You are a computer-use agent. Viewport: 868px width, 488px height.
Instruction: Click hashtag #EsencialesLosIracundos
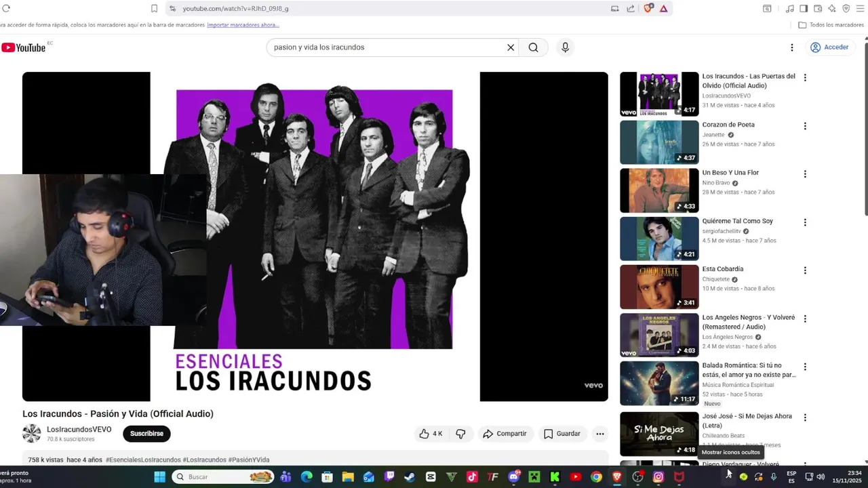click(143, 460)
